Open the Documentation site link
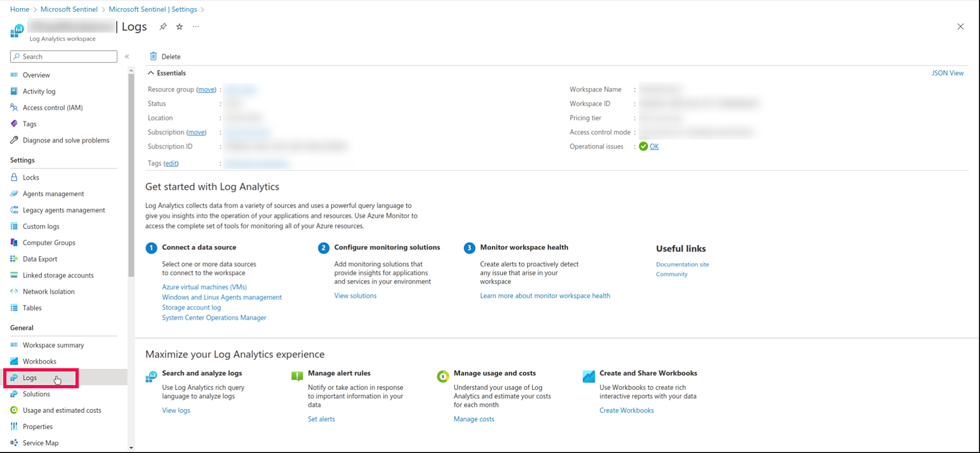980x453 pixels. click(683, 264)
